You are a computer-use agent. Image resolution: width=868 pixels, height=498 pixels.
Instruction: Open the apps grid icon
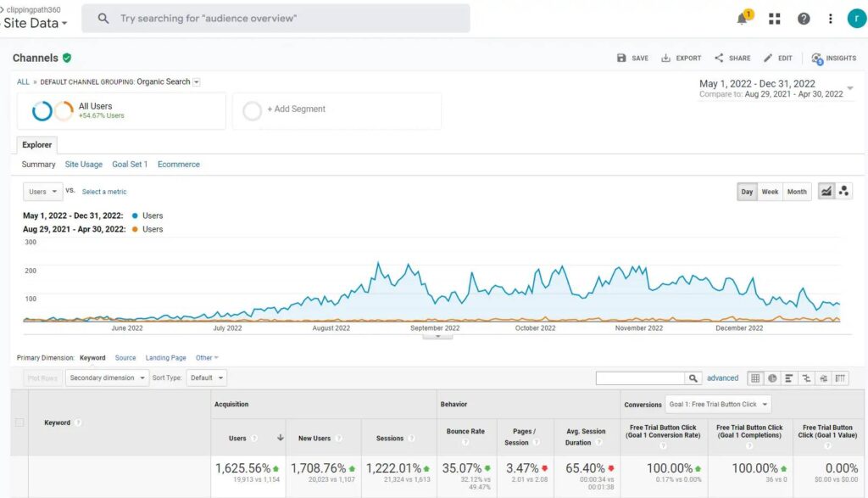774,19
